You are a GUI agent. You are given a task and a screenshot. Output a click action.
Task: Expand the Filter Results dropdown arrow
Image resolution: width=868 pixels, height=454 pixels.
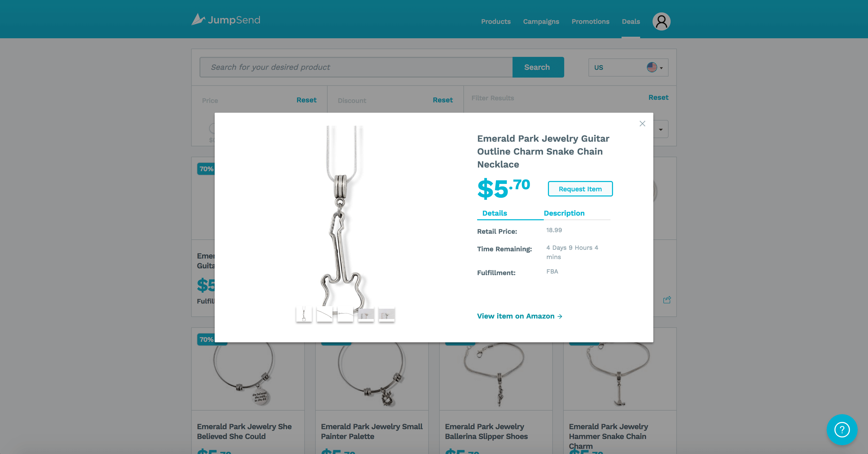(x=661, y=130)
